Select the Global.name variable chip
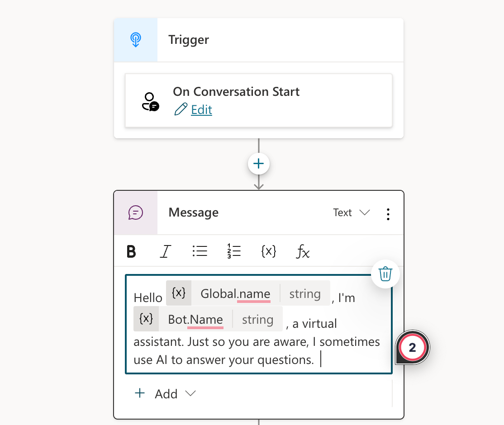 [235, 294]
